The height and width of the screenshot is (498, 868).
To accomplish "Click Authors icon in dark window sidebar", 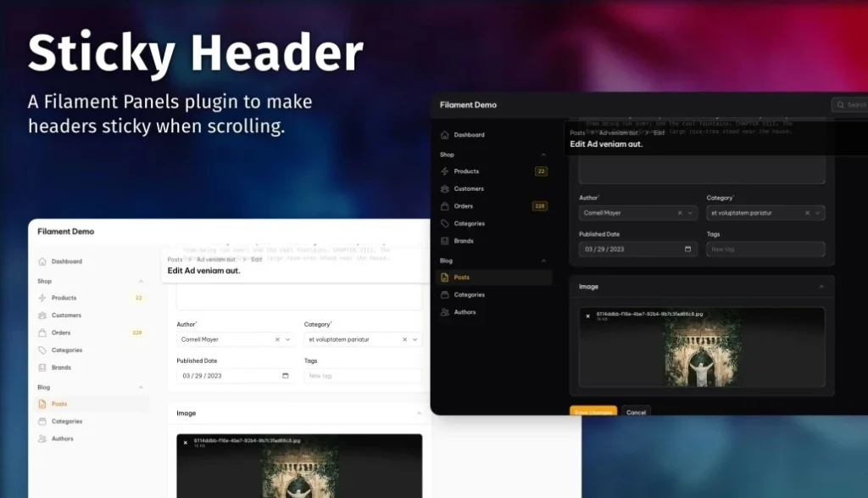I will tap(444, 312).
